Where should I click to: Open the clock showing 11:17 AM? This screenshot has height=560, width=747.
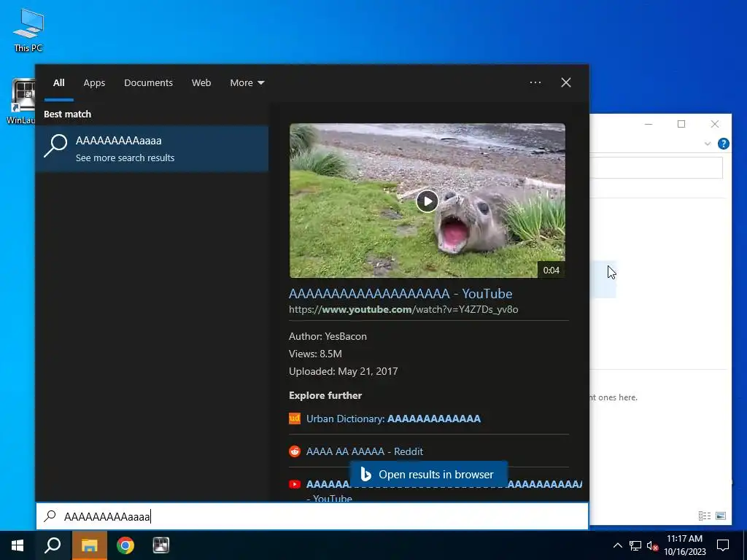(684, 545)
